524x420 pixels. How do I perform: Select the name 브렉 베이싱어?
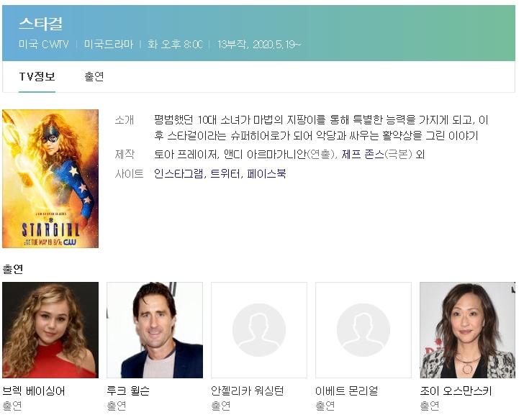tap(34, 391)
